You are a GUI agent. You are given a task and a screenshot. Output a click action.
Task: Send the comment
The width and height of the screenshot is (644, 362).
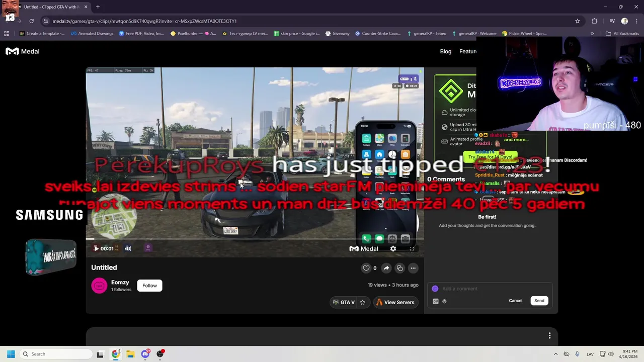click(x=539, y=301)
